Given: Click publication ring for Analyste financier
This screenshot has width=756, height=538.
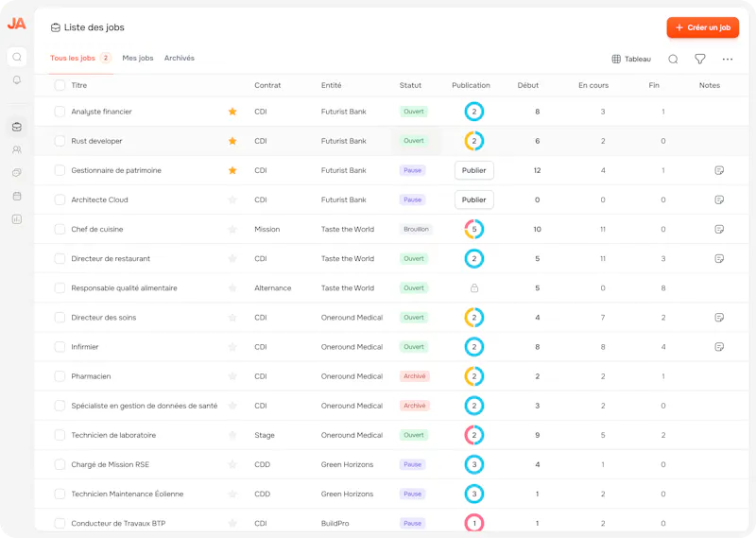Looking at the screenshot, I should pyautogui.click(x=474, y=112).
